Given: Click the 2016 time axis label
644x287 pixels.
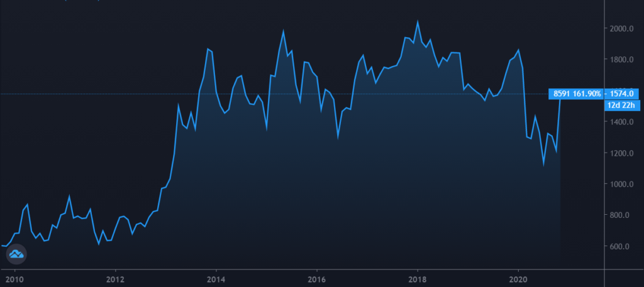Looking at the screenshot, I should point(317,279).
